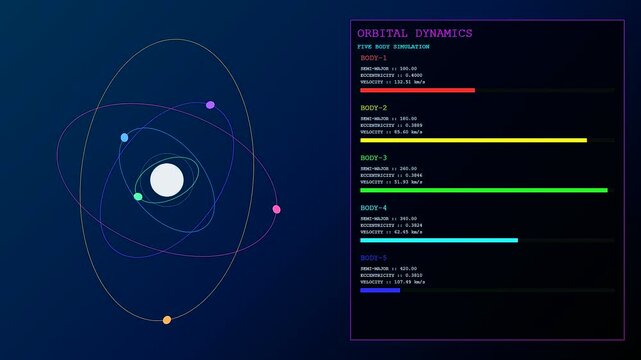Click BODY-1 VELOCITY line
The image size is (641, 360).
(x=392, y=82)
